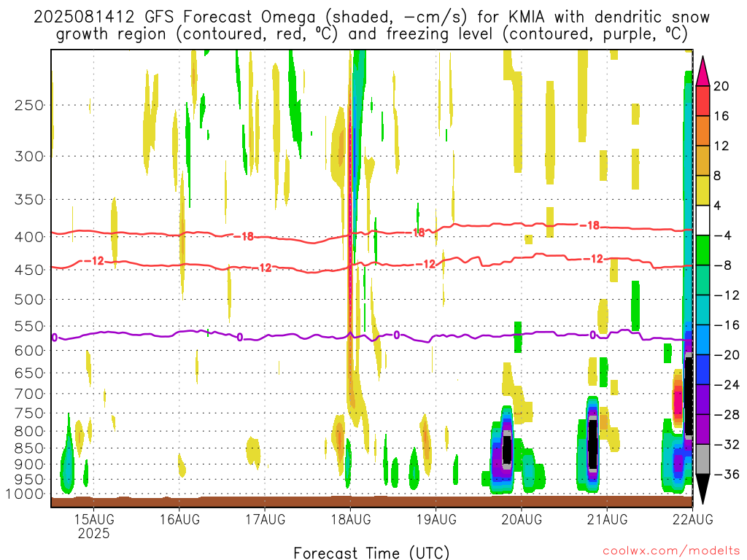
Task: Click the 250 pressure level label
Action: (29, 105)
